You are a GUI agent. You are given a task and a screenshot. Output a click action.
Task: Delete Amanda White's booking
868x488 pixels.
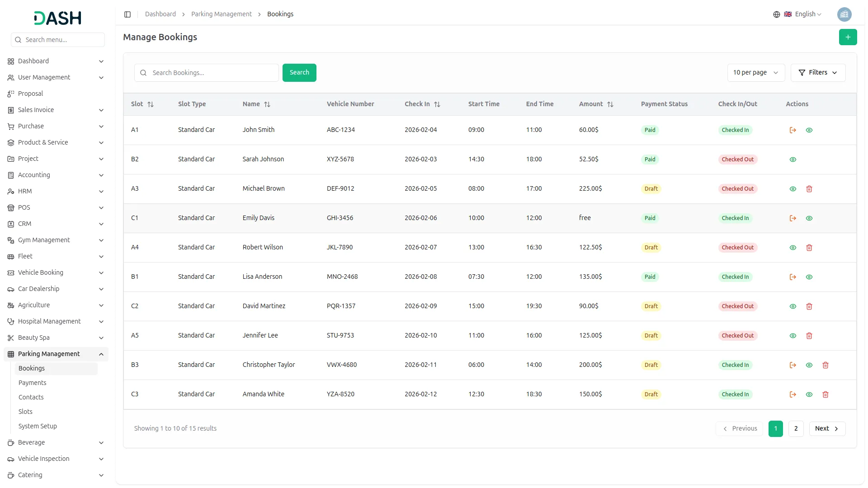825,394
